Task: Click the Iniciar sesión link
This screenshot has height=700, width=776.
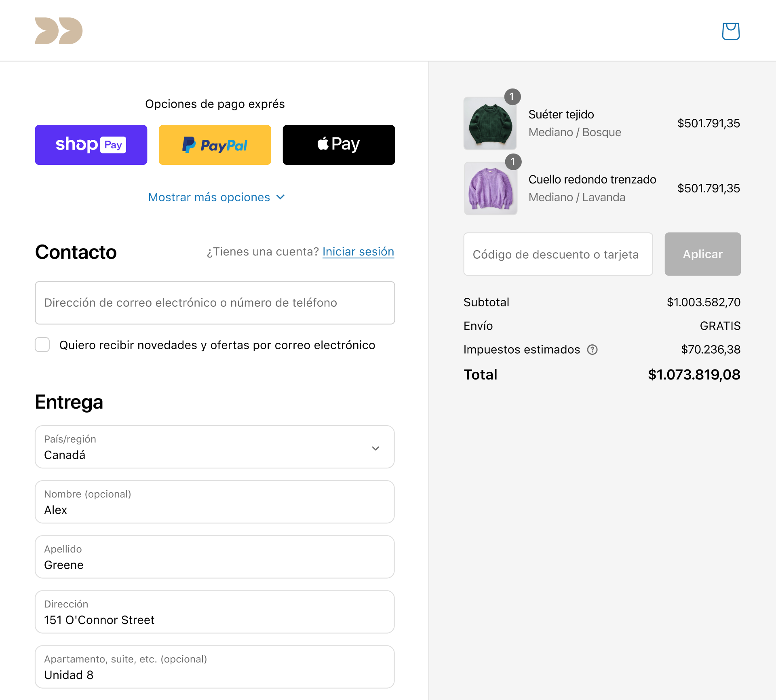Action: [358, 252]
